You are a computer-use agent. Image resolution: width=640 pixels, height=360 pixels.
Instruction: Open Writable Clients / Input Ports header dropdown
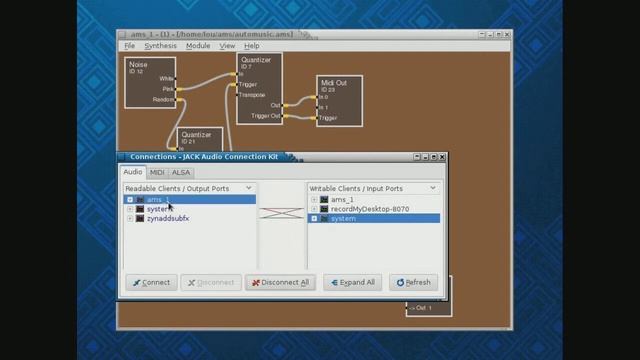coord(433,188)
